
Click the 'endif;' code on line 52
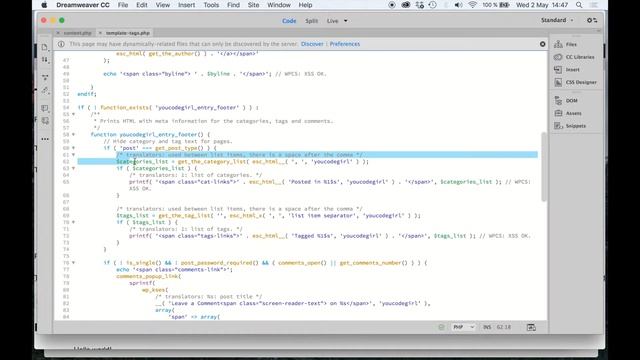[87, 94]
